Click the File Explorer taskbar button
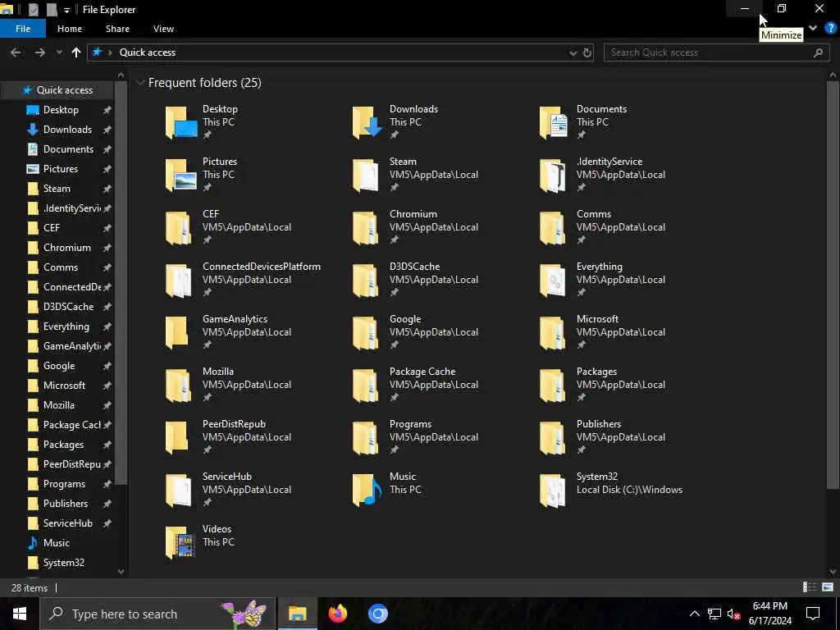The image size is (840, 630). click(297, 614)
